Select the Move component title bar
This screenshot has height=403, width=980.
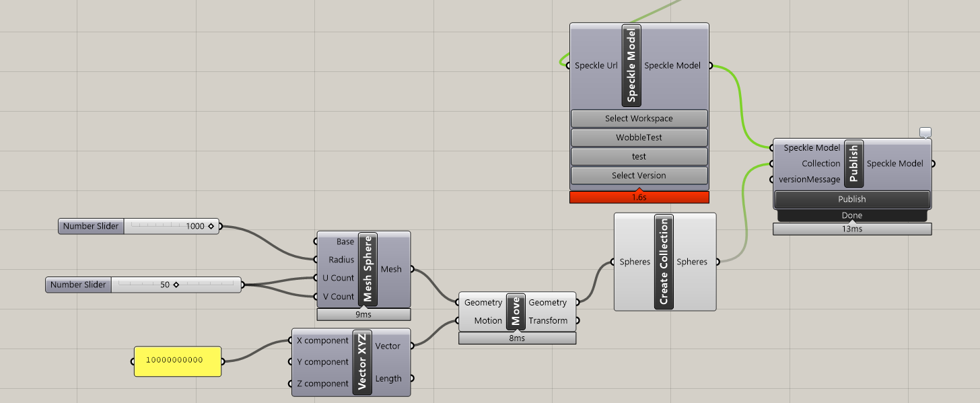pos(516,312)
